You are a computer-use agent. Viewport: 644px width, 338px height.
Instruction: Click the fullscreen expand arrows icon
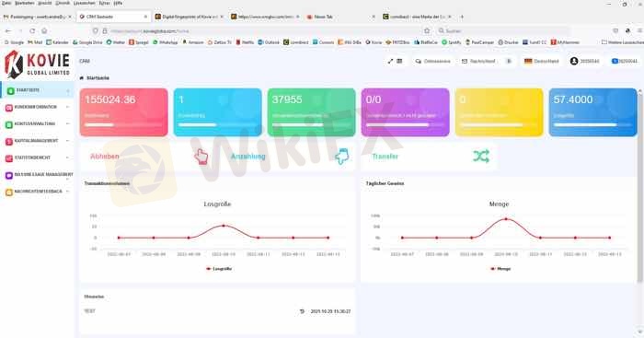(390, 61)
